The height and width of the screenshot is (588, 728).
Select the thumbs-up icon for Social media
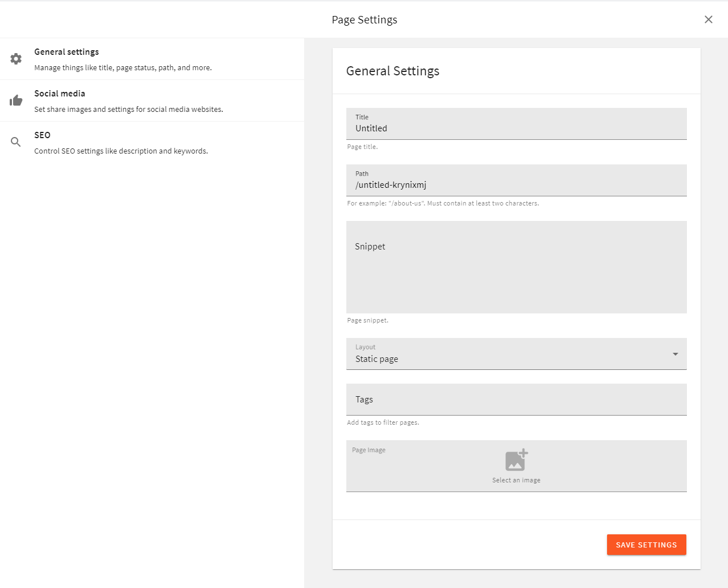point(15,100)
